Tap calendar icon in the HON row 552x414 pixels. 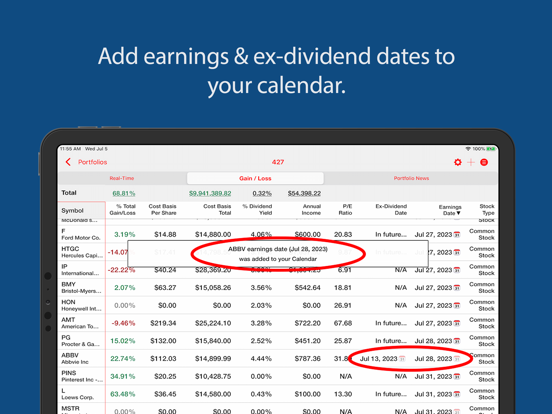(x=457, y=306)
